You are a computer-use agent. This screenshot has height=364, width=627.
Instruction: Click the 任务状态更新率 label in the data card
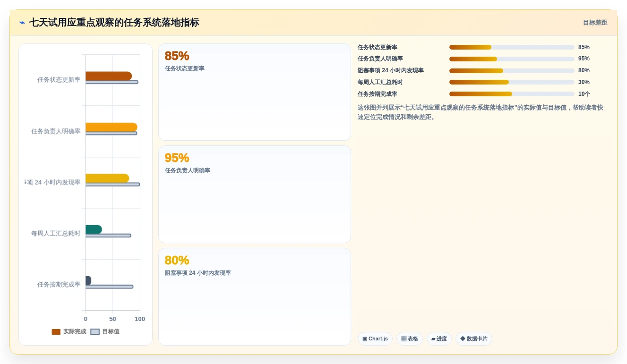(x=185, y=68)
